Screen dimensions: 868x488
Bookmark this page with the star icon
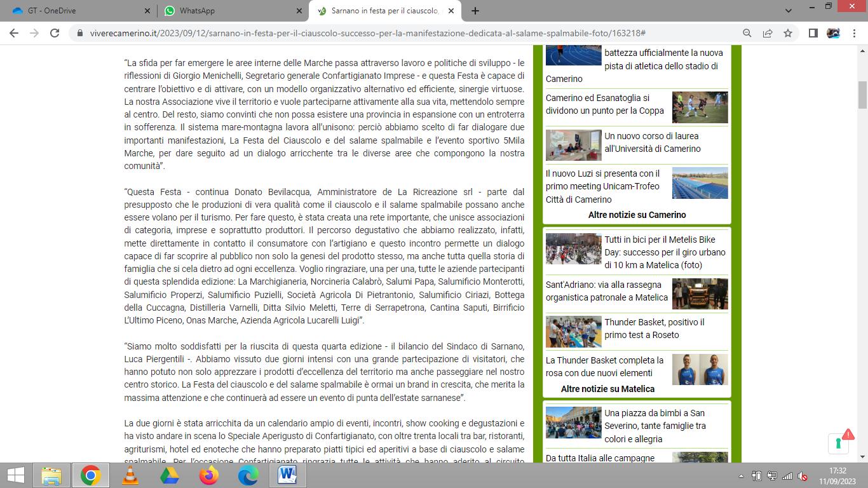pyautogui.click(x=788, y=33)
